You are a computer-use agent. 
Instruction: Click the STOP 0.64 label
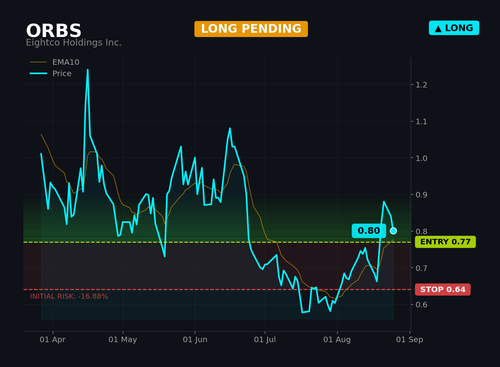pos(443,289)
